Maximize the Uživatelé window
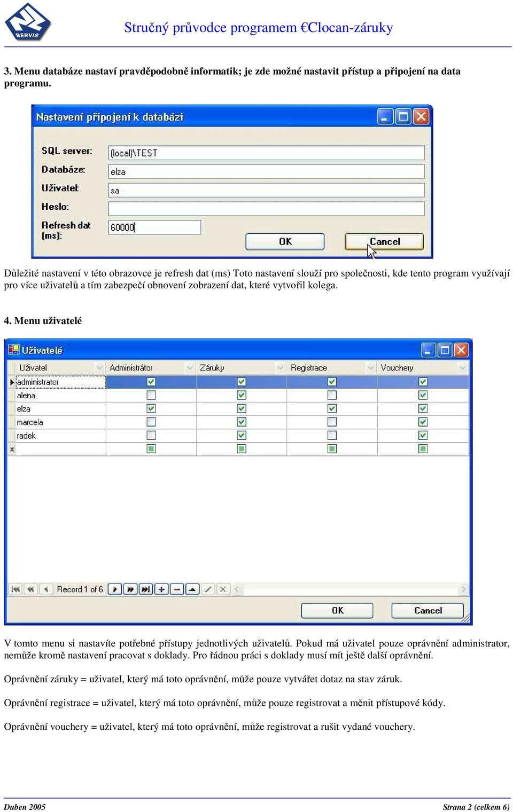This screenshot has width=513, height=812. (x=445, y=350)
